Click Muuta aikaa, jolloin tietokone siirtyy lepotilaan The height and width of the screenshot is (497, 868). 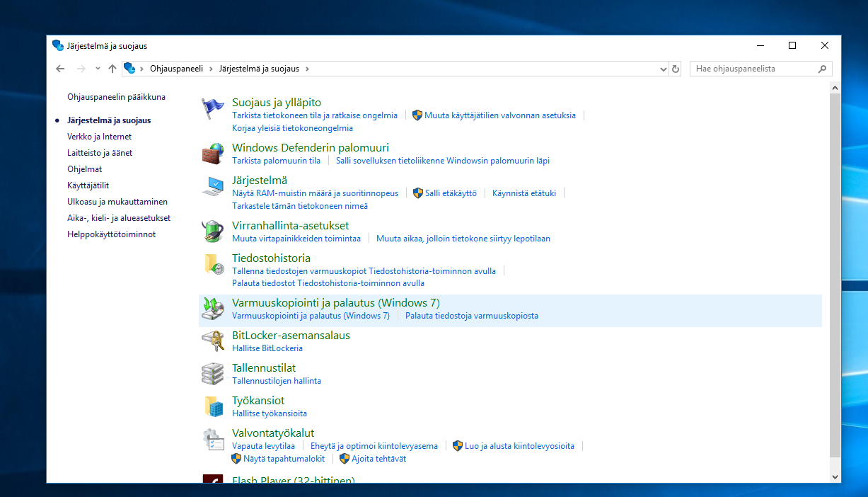click(463, 239)
